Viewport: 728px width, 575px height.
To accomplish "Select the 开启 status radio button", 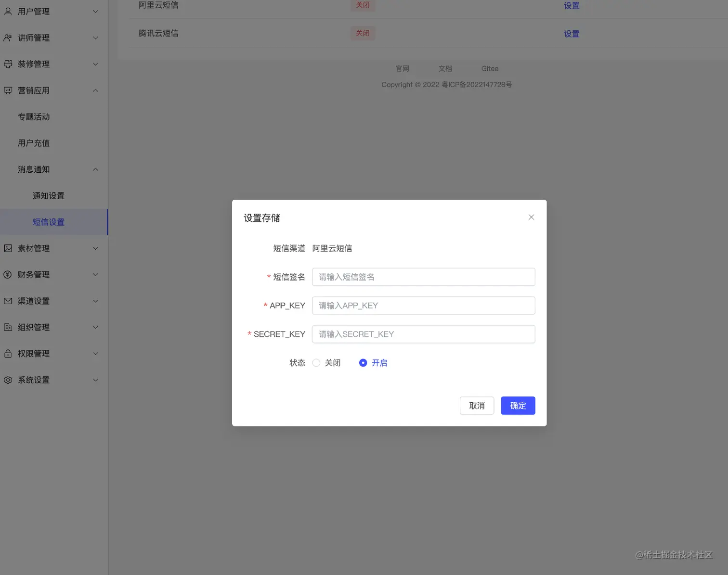I will 363,363.
